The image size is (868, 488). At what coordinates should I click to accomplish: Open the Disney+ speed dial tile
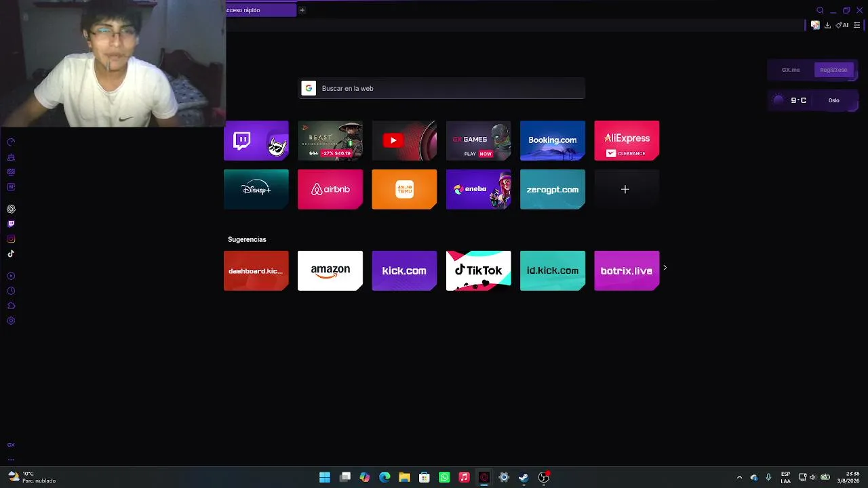click(x=256, y=189)
